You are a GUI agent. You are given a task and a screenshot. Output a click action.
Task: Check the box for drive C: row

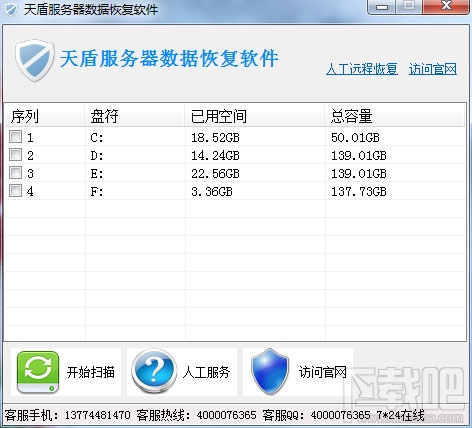(x=15, y=137)
